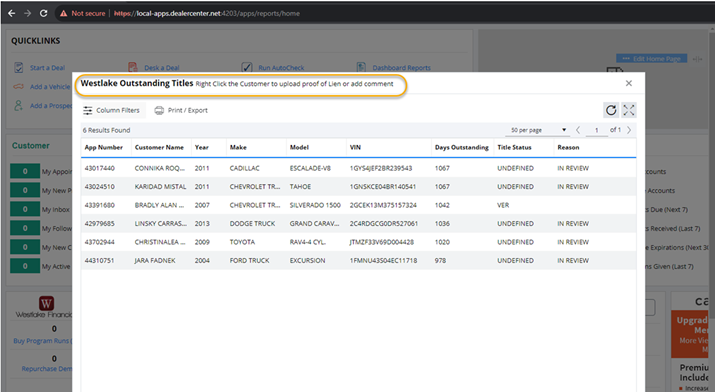Screen dimensions: 715x392
Task: Select customer LINSKY CARRAS row
Action: click(358, 223)
